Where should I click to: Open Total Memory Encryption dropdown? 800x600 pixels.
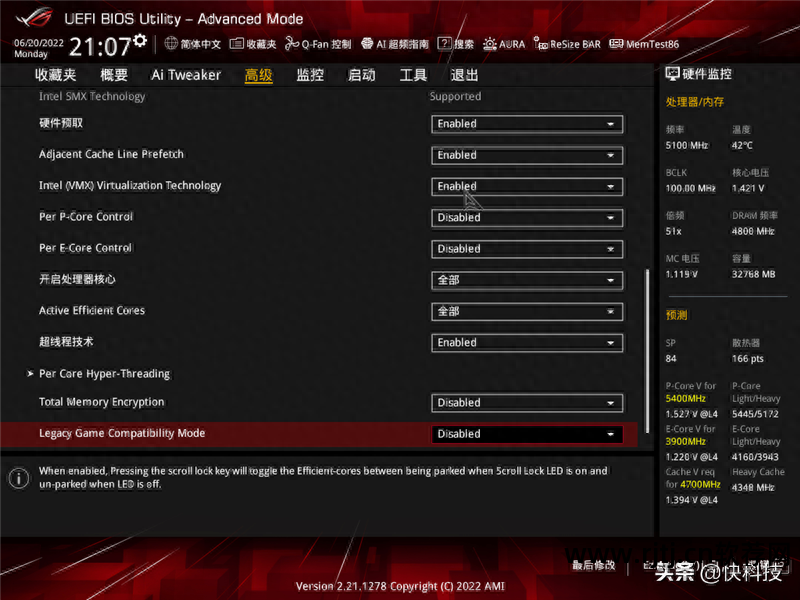[527, 403]
